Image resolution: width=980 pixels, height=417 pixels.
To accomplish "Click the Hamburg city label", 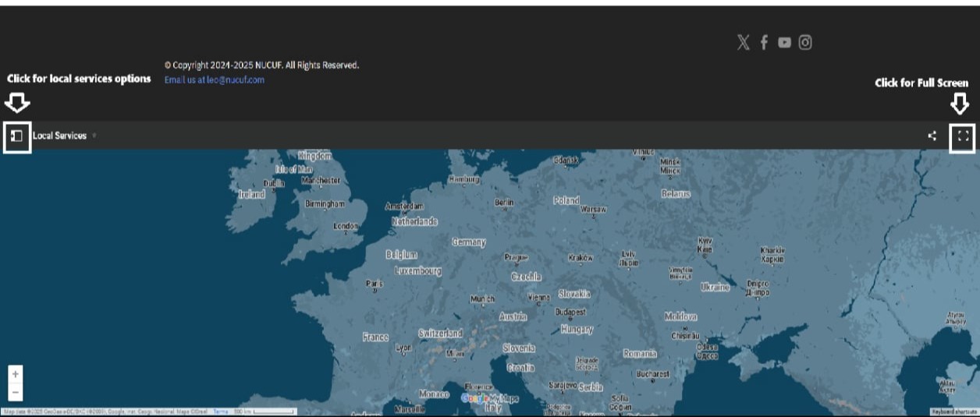I will point(463,179).
